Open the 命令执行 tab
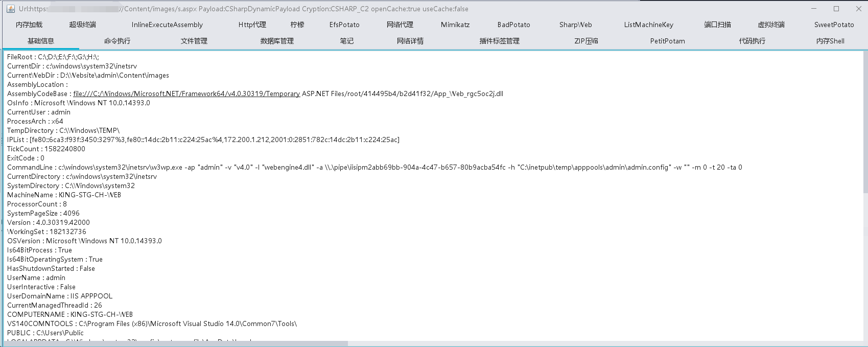868x347 pixels. click(117, 41)
